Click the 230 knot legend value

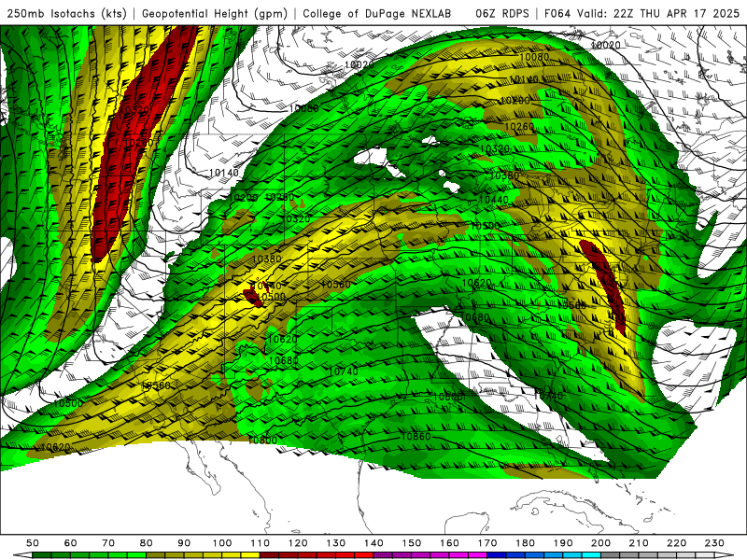point(715,543)
